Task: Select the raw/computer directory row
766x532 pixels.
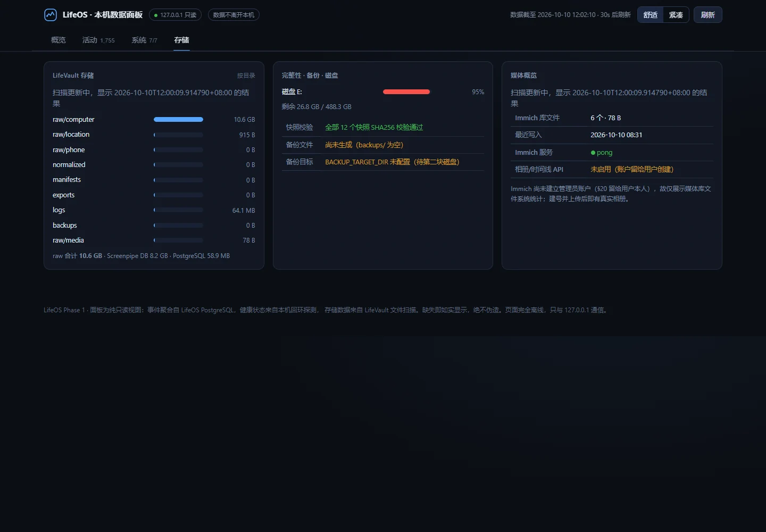Action: coord(154,120)
